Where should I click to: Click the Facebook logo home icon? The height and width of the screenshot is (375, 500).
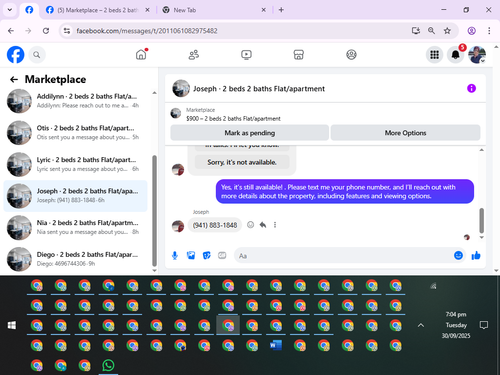pyautogui.click(x=16, y=54)
